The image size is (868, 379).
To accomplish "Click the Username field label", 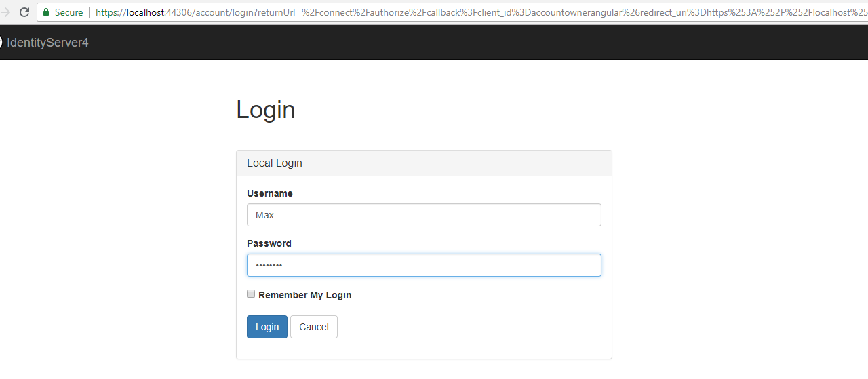I will point(270,193).
